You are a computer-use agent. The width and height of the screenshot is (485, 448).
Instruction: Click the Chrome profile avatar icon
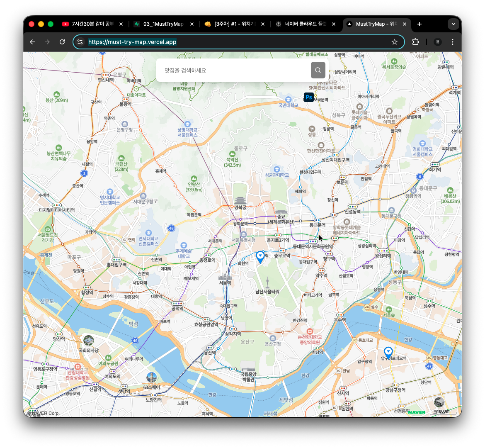pos(438,42)
